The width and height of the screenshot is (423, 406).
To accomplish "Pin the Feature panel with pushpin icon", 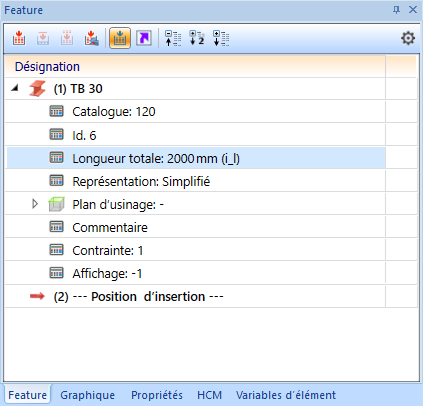I will coord(396,10).
